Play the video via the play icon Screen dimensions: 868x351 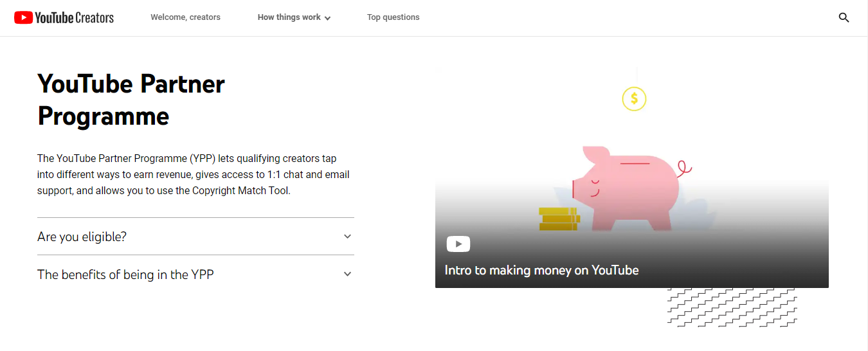(458, 244)
